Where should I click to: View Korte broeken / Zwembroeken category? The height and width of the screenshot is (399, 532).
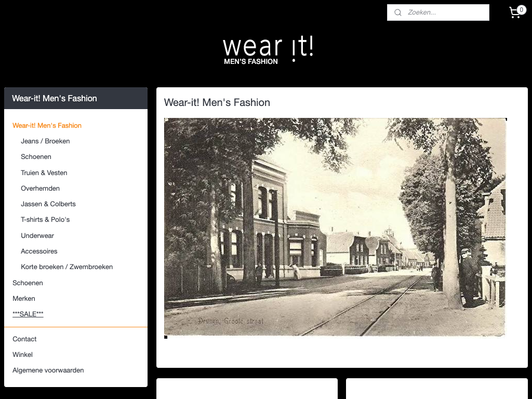click(x=66, y=267)
